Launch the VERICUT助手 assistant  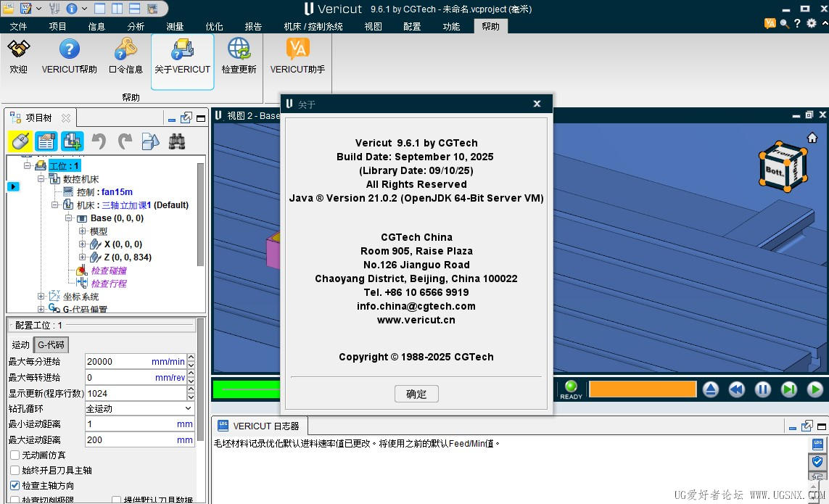[297, 50]
